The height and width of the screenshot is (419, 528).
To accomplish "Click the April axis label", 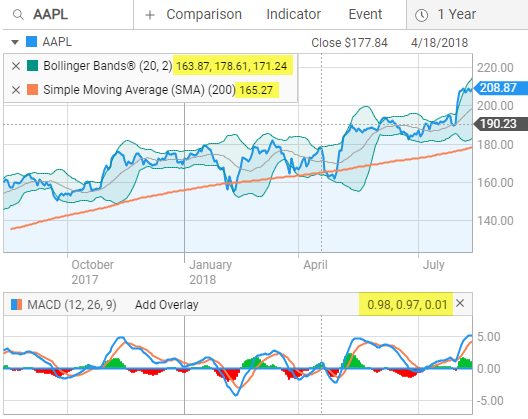I will tap(316, 265).
